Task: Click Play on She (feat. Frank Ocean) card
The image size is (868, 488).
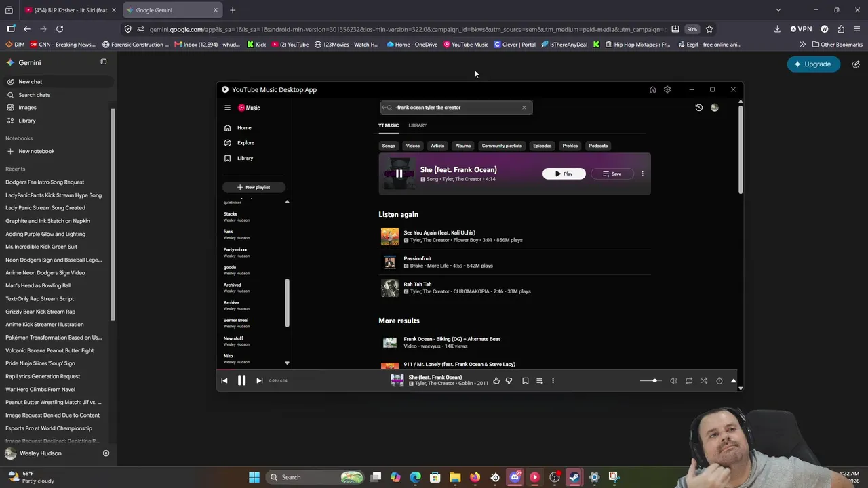Action: pos(564,174)
